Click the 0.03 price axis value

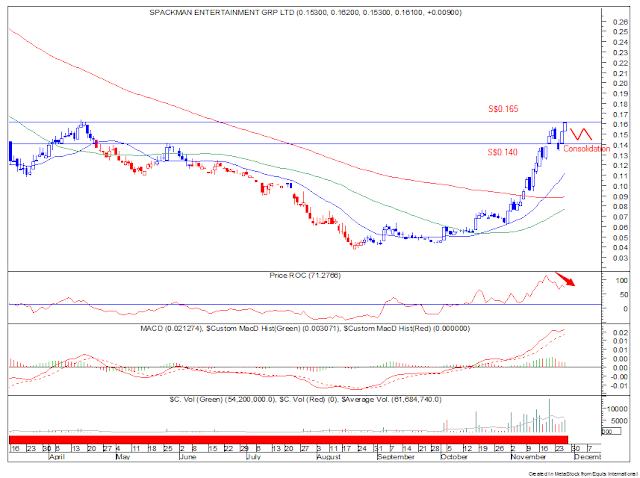tap(620, 258)
